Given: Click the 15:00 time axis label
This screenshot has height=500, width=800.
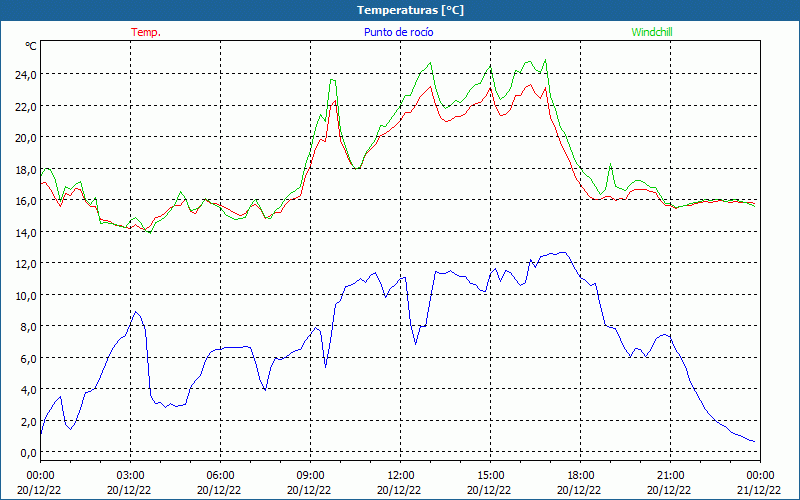Looking at the screenshot, I should [491, 475].
